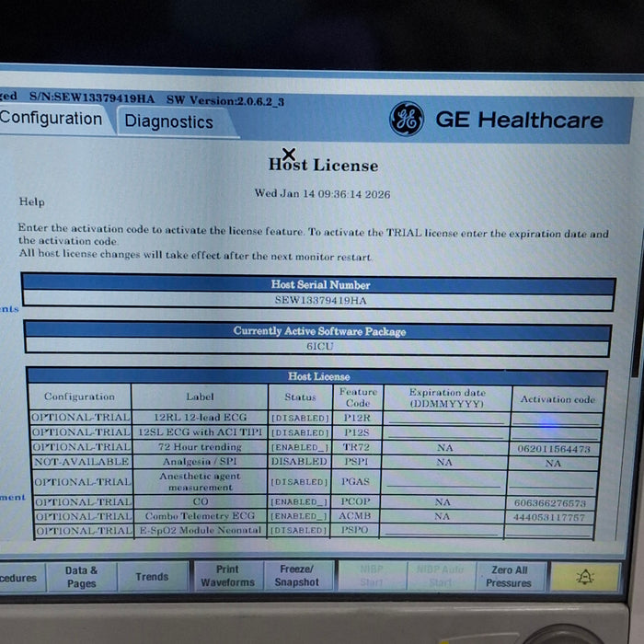
Task: Click expiration date field for Anesthetic agent measurement
Action: point(443,481)
